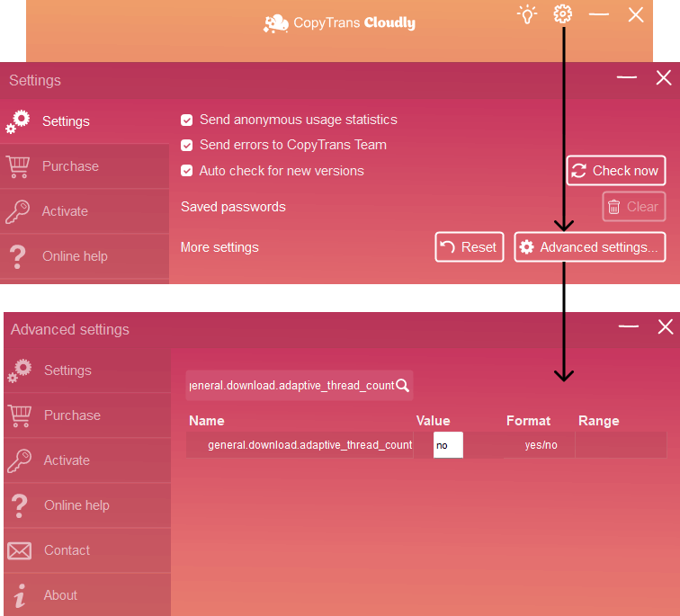Click the Saved passwords label

(x=233, y=207)
